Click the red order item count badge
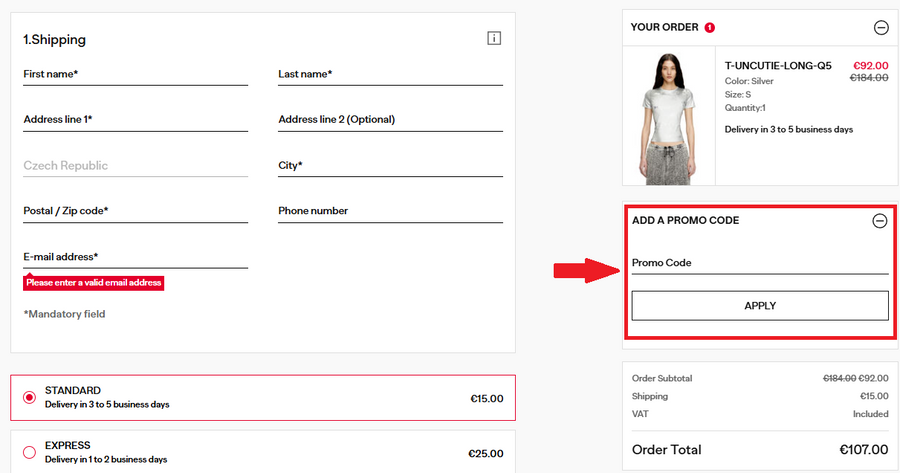This screenshot has width=900, height=473. tap(710, 28)
